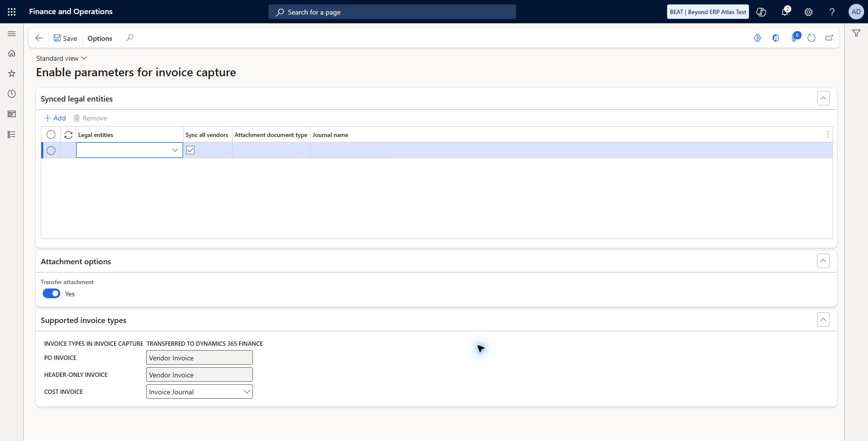Remove the selected legal entity
This screenshot has width=868, height=441.
(90, 118)
